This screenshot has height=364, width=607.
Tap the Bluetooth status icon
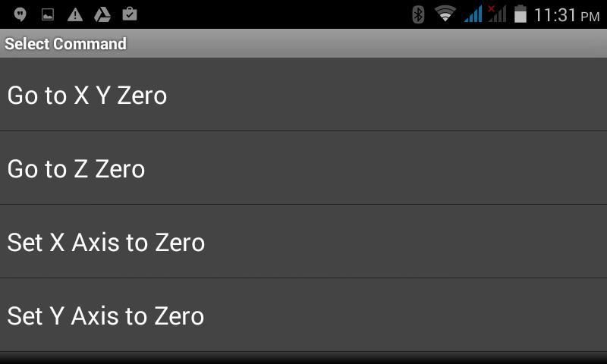tap(418, 14)
